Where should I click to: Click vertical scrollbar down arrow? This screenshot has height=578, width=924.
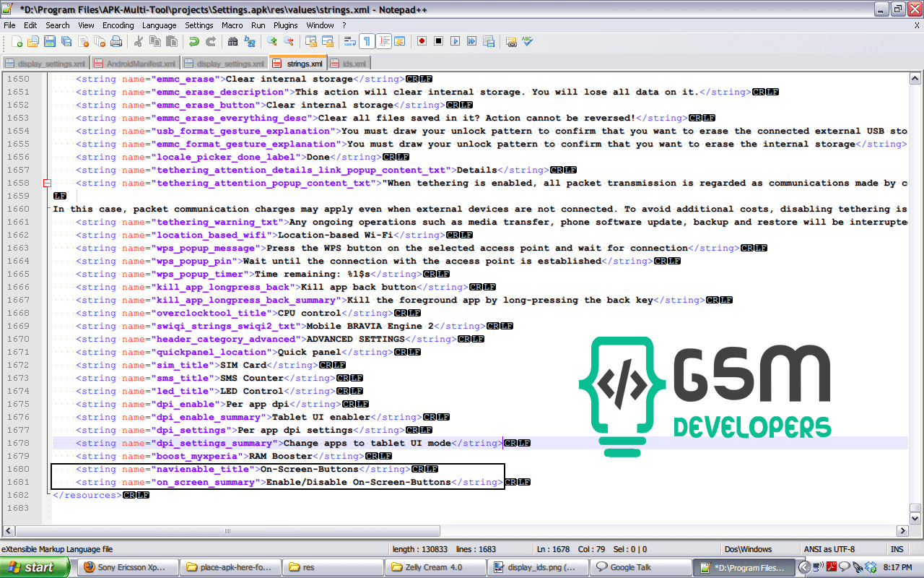pyautogui.click(x=915, y=518)
